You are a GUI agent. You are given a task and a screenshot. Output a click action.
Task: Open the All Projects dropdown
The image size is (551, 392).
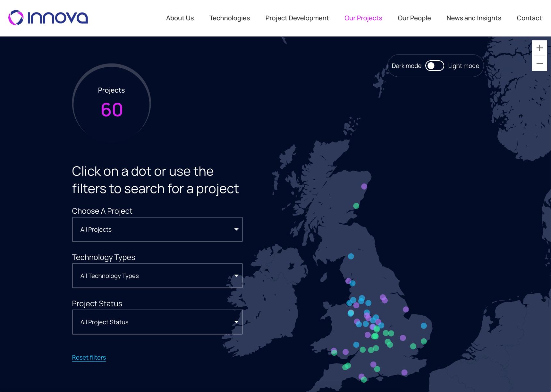(x=157, y=229)
